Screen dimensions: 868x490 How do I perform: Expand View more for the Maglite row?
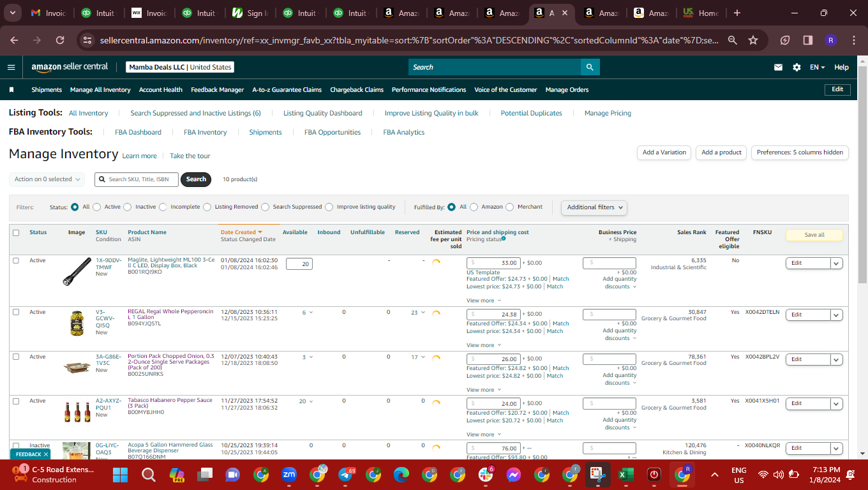pyautogui.click(x=483, y=301)
